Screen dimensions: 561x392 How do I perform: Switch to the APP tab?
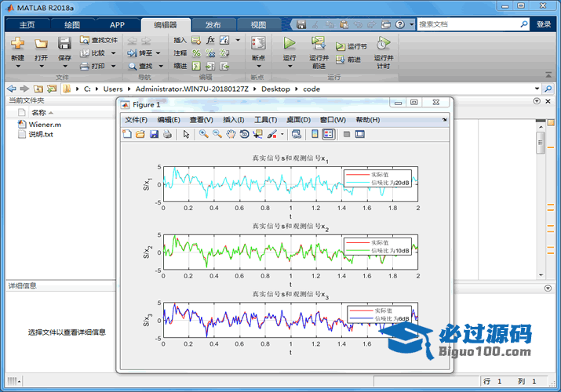click(117, 25)
